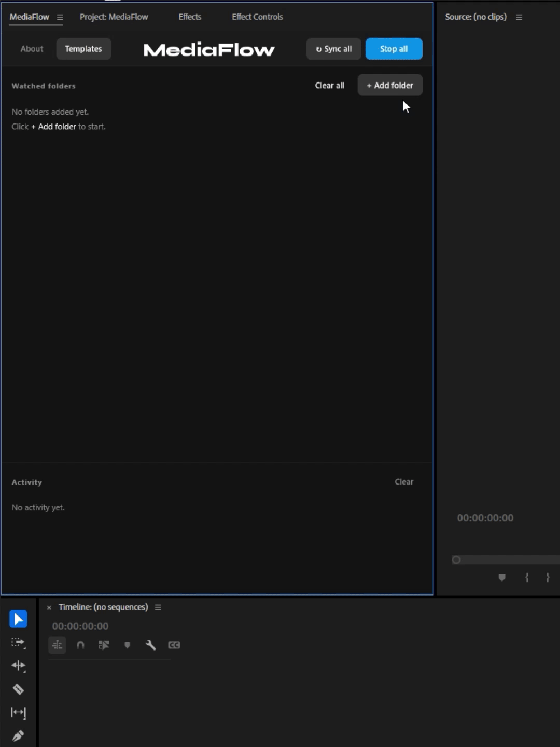The width and height of the screenshot is (560, 747).
Task: Close the Timeline panel tab
Action: 49,607
